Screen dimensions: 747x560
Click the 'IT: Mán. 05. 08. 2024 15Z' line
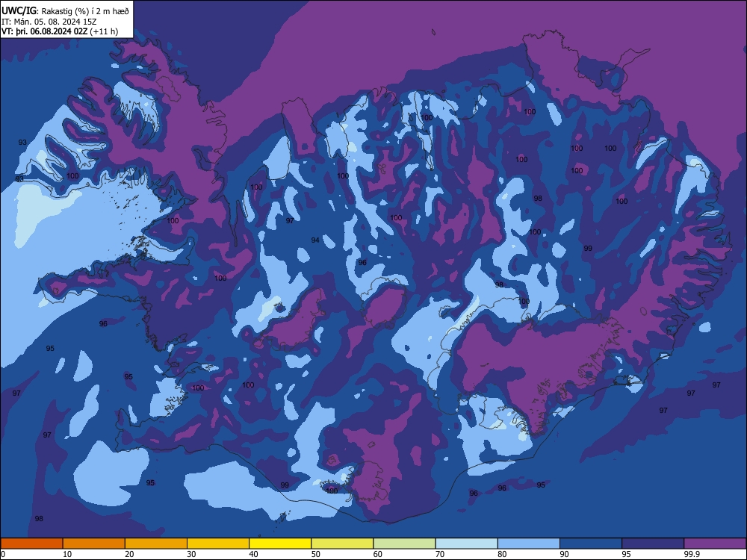[x=49, y=22]
